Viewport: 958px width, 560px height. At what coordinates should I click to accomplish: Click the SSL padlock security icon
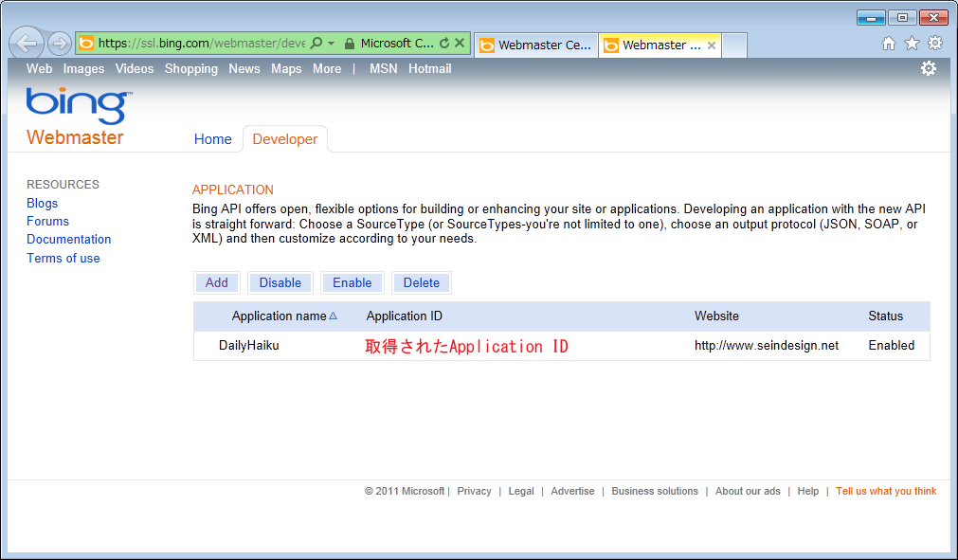(x=350, y=44)
